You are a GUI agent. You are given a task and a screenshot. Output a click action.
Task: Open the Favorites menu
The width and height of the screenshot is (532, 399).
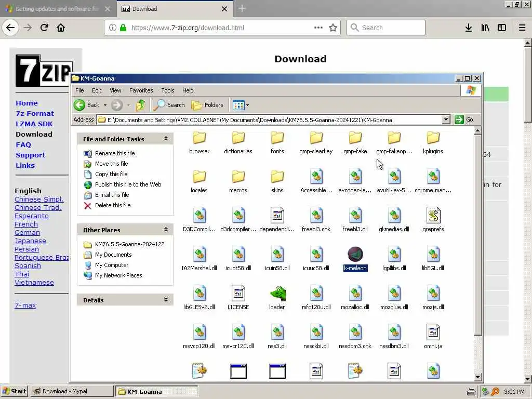point(141,90)
